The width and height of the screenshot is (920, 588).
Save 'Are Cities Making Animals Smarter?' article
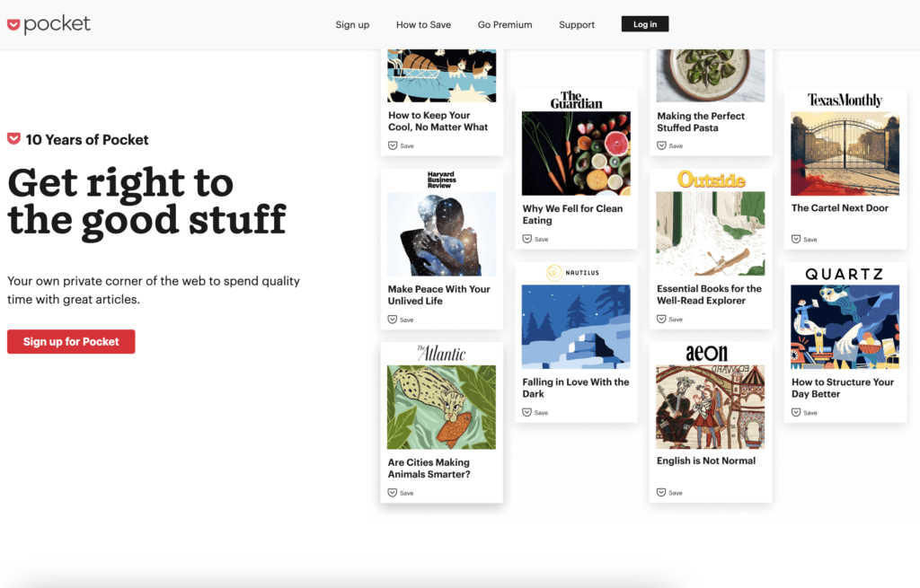(401, 493)
